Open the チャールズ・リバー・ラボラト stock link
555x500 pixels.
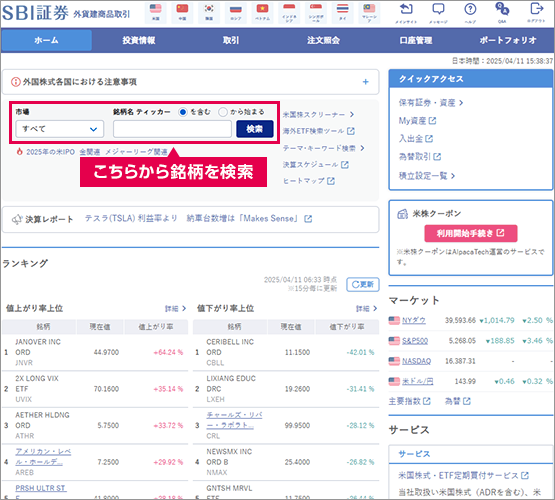pos(234,420)
